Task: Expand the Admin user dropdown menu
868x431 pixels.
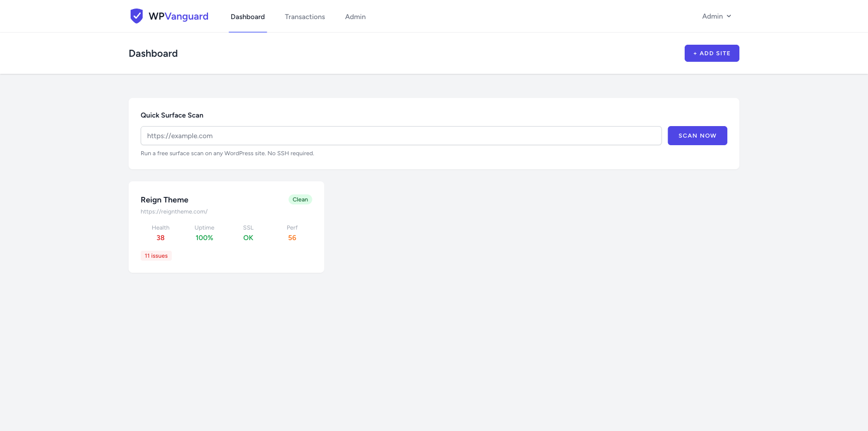Action: point(717,16)
